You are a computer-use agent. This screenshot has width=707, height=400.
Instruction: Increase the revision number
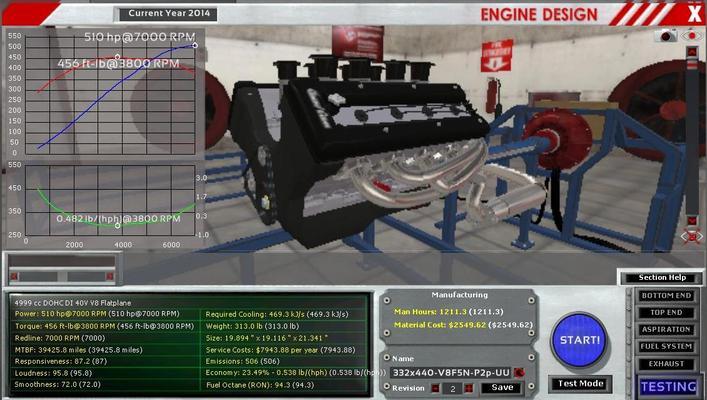470,388
